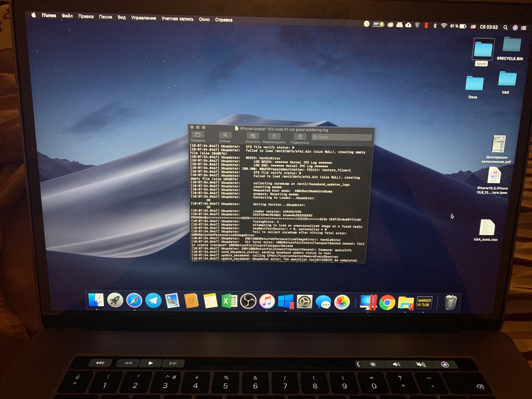Image resolution: width=532 pixels, height=399 pixels.
Task: Launch Microsoft Excel from the Dock
Action: point(229,301)
